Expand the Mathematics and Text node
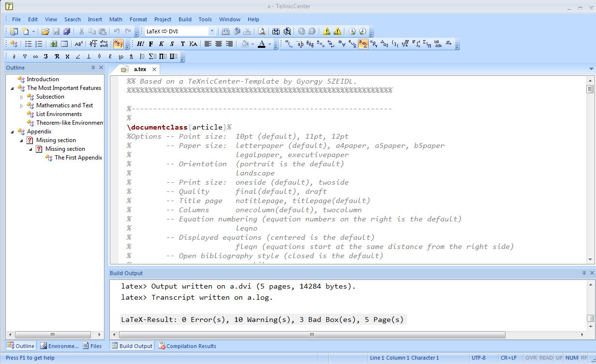Viewport: 596px width, 364px height. click(21, 105)
